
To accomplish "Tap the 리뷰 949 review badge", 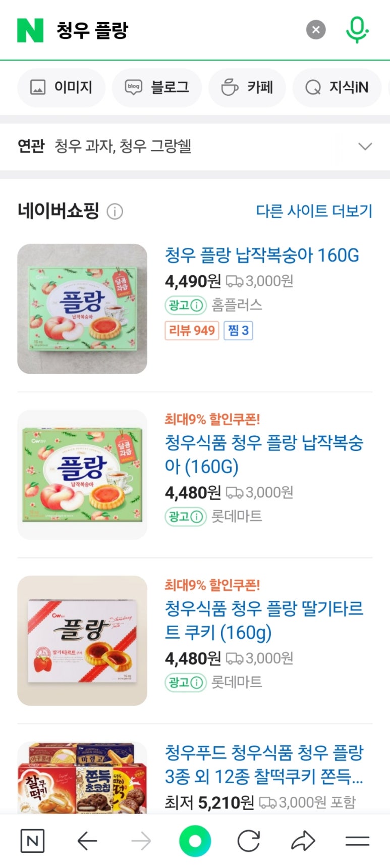I will coord(192,331).
